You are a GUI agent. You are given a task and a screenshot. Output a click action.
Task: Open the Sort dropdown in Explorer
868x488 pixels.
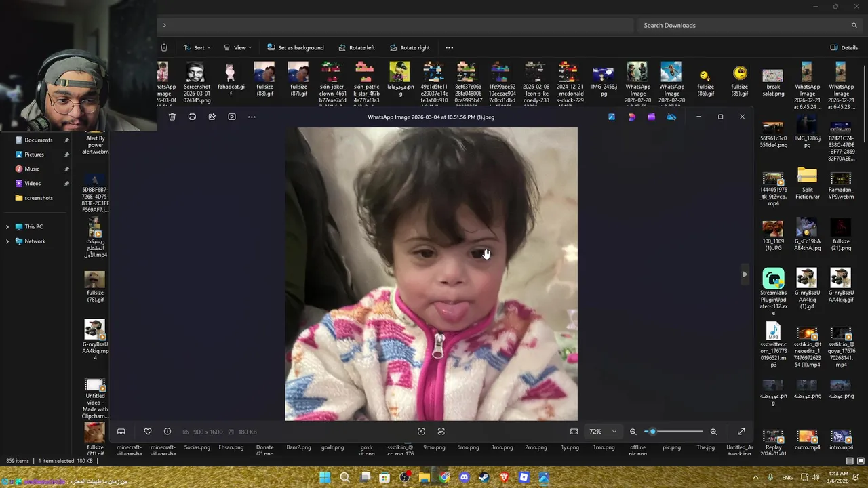pos(197,47)
